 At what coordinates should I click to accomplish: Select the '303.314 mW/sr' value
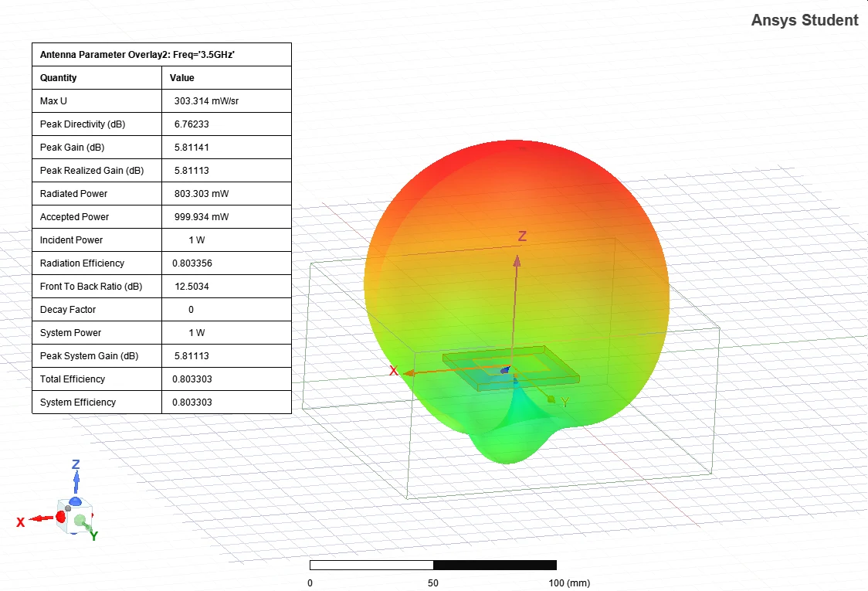click(206, 100)
